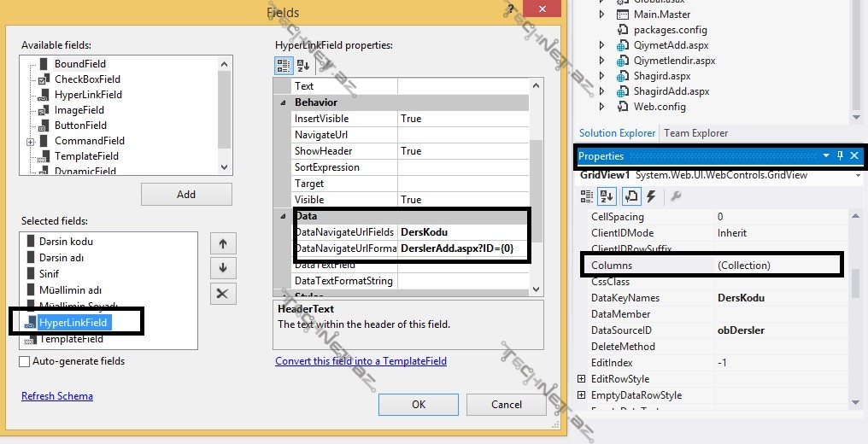The width and height of the screenshot is (868, 444).
Task: Click the Property Pages icon in Properties panel
Action: tap(676, 196)
